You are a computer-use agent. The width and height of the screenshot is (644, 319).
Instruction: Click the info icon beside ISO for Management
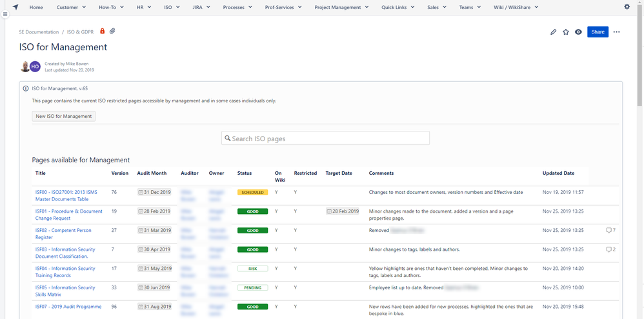(26, 88)
